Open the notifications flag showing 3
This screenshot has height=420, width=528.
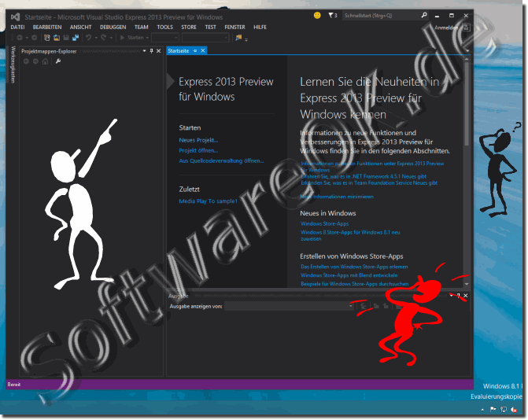click(x=333, y=16)
